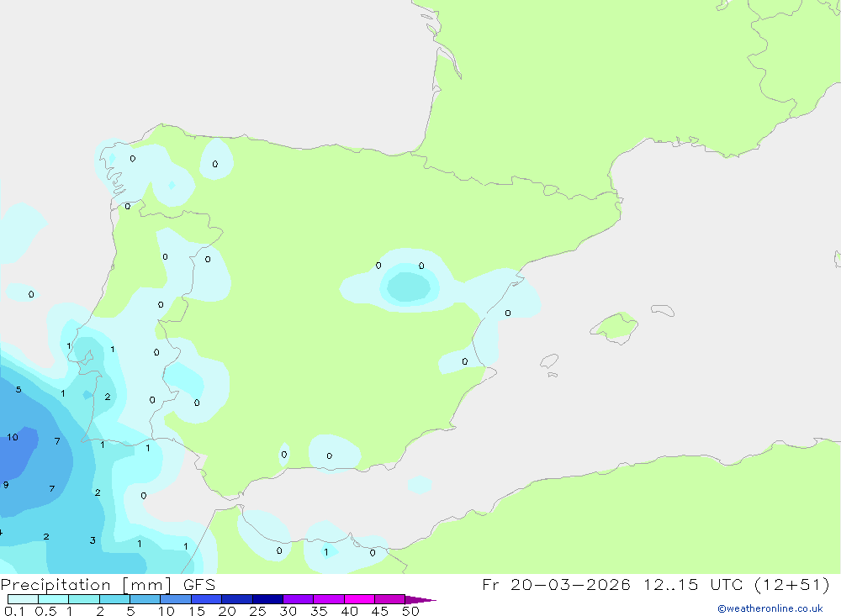
Task: Click the 0.1–0.5 mm legend color swatch
Action: coord(23,599)
